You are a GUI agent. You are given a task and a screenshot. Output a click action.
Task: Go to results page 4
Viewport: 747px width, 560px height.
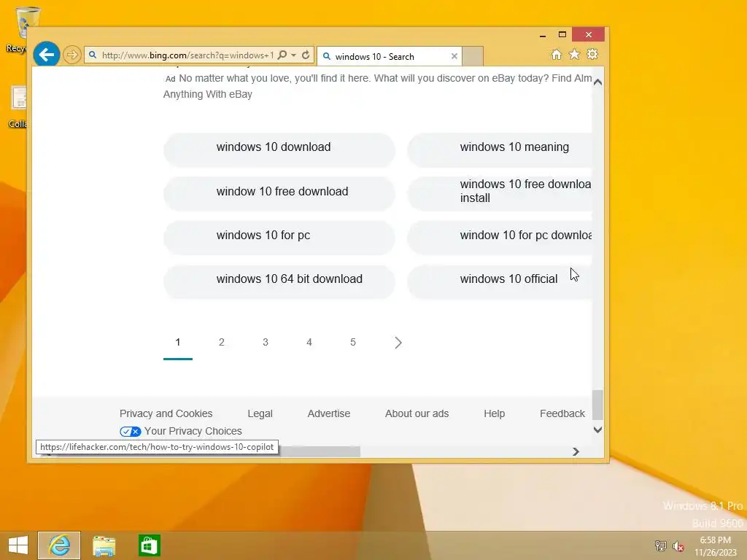[x=309, y=343]
